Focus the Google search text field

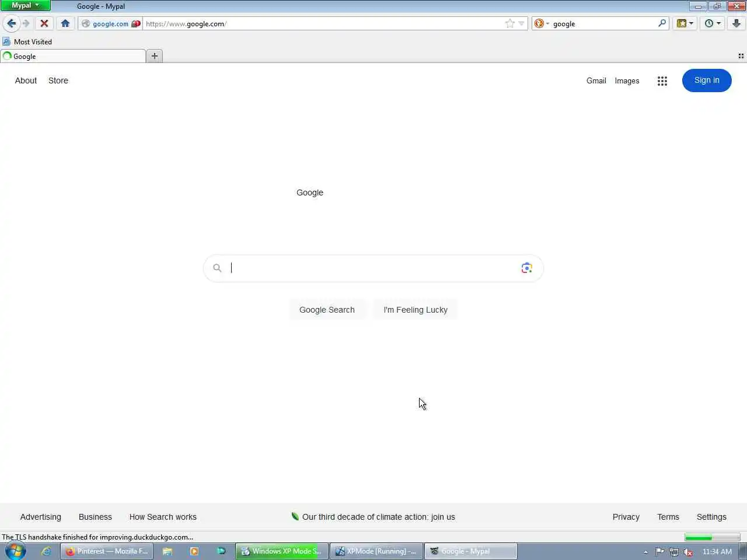click(x=372, y=268)
